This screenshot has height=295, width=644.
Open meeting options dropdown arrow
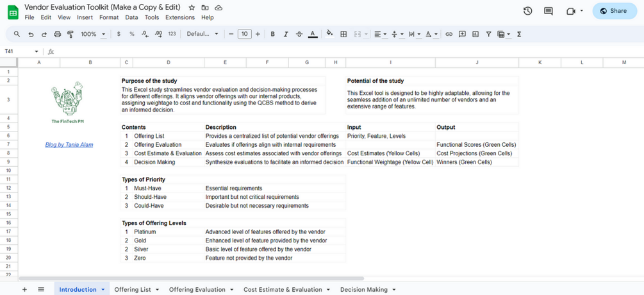[582, 11]
